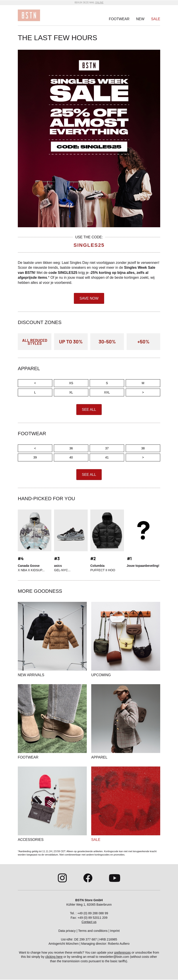The image size is (178, 980).
Task: Show previous footwear sizes arrow
Action: 35,448
